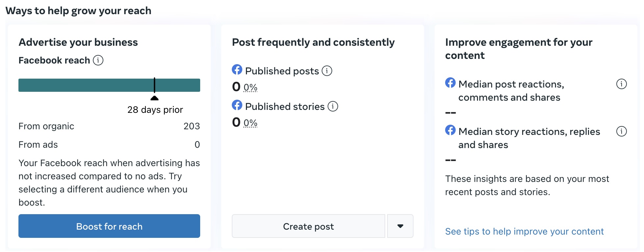Click the Advertise your business heading
The width and height of the screenshot is (644, 252).
point(78,42)
